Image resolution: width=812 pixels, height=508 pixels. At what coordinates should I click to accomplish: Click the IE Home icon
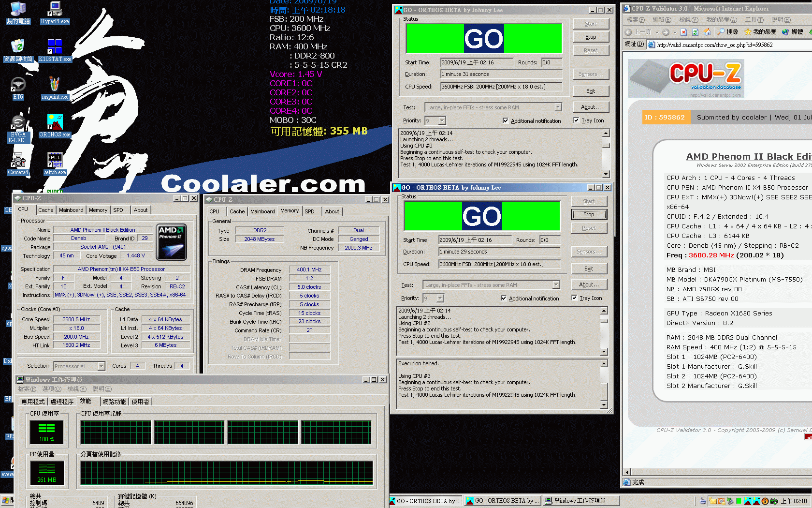pos(707,32)
